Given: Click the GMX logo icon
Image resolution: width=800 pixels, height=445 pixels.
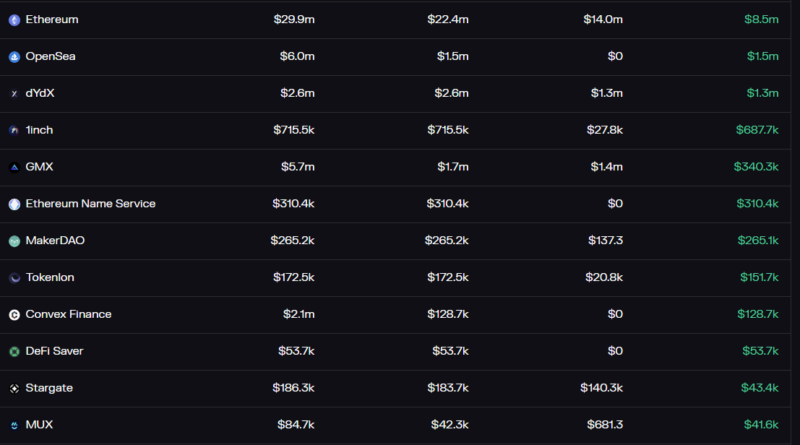Looking at the screenshot, I should (14, 167).
